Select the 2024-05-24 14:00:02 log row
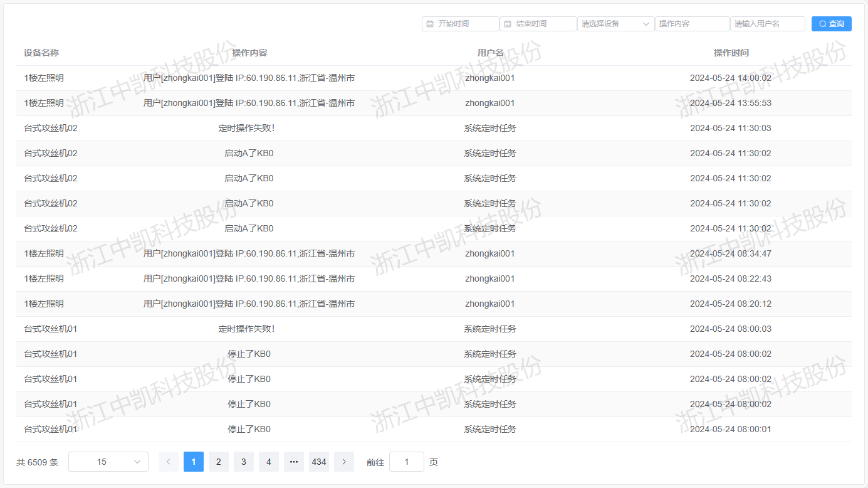Screen dimensions: 868x488 (x=434, y=78)
